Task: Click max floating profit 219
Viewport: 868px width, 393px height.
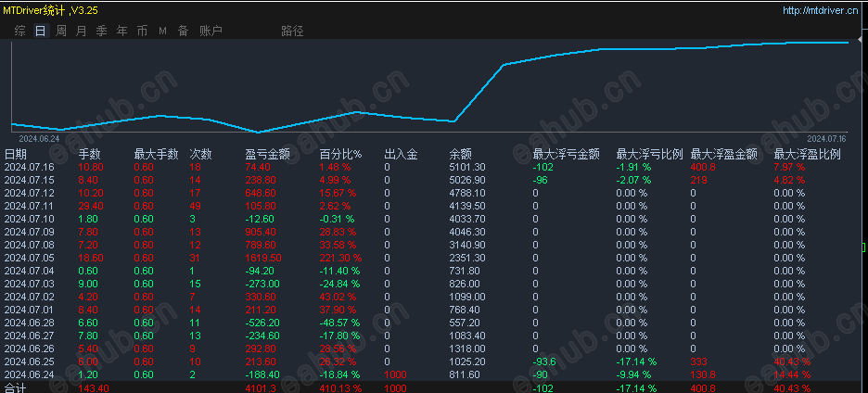Action: pyautogui.click(x=698, y=180)
